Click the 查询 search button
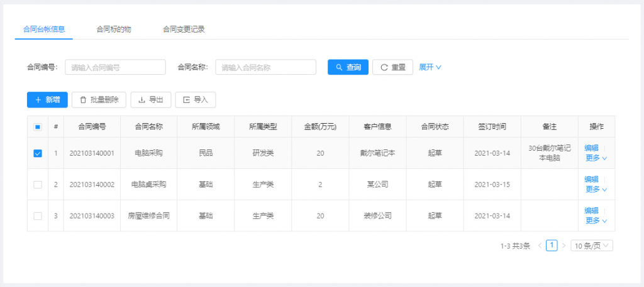 [x=348, y=67]
